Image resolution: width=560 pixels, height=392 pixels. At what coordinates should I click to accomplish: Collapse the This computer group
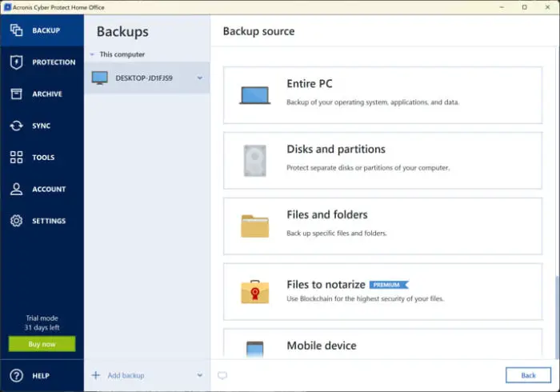pos(92,54)
